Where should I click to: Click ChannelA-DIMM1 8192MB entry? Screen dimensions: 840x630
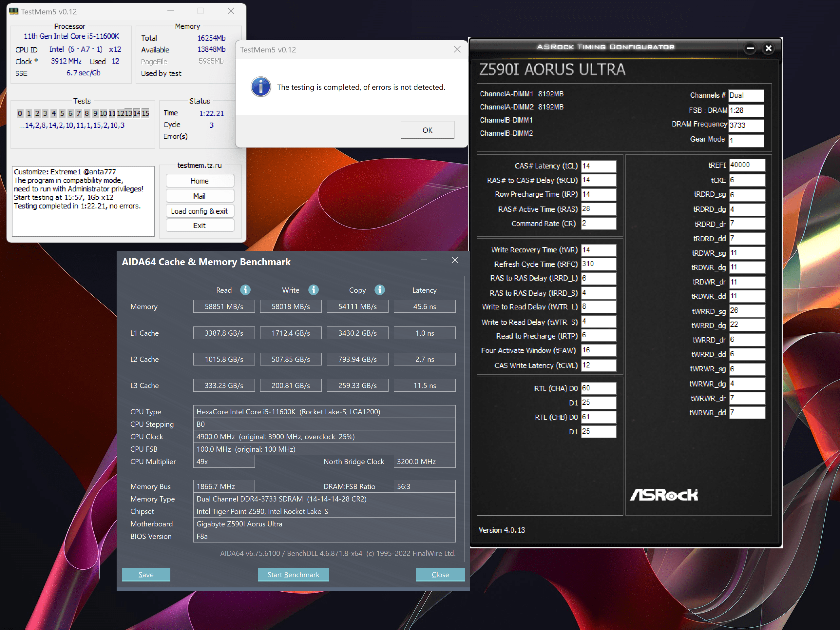522,94
